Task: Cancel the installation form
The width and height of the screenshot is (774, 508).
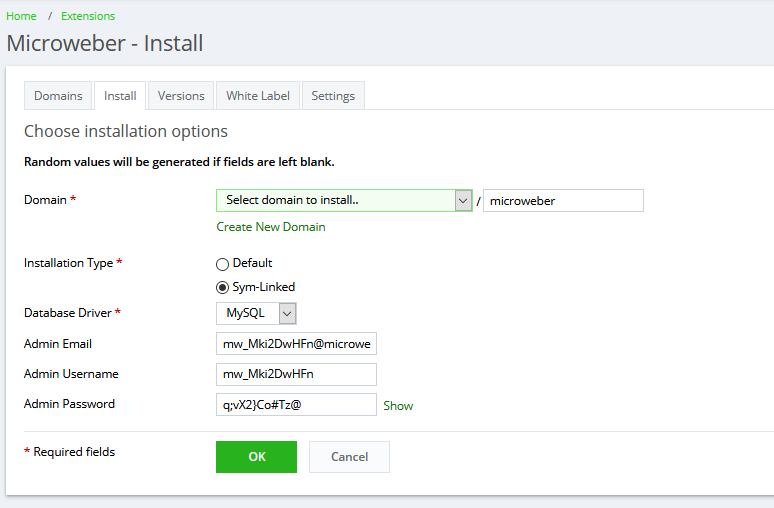Action: pos(349,457)
